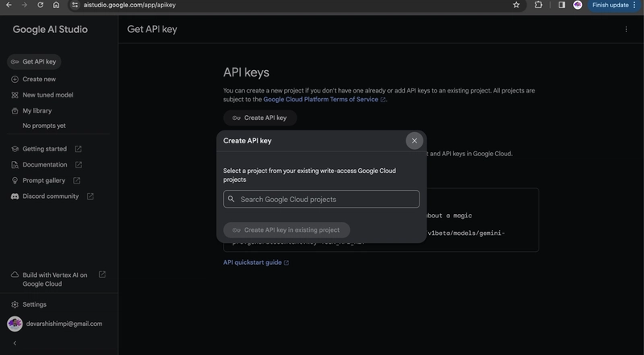Open My library in the sidebar
The width and height of the screenshot is (644, 355).
(x=36, y=110)
